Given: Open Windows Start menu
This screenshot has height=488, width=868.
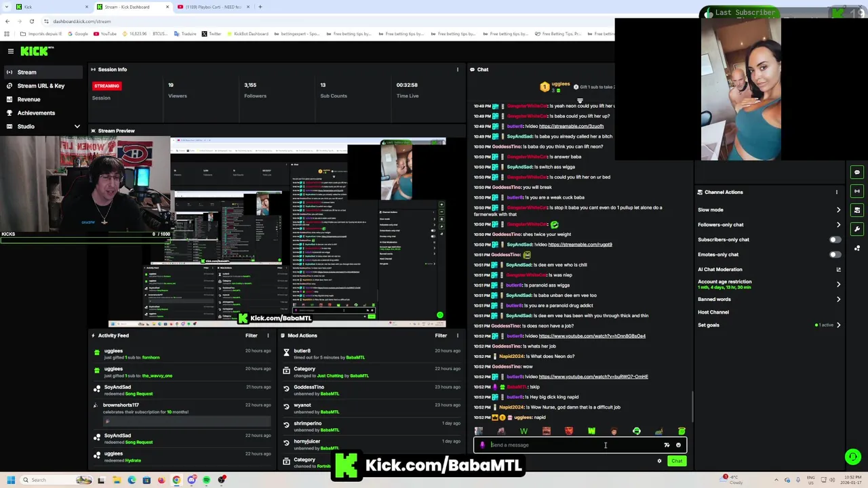Looking at the screenshot, I should (x=11, y=480).
